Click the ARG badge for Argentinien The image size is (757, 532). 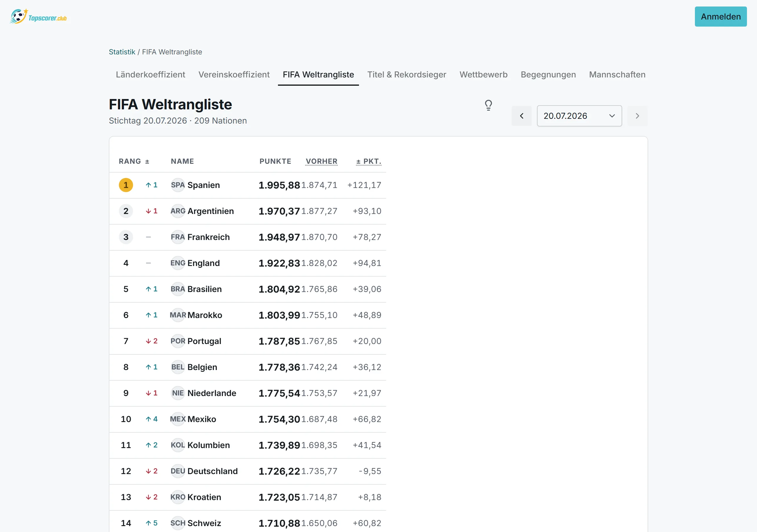coord(178,211)
